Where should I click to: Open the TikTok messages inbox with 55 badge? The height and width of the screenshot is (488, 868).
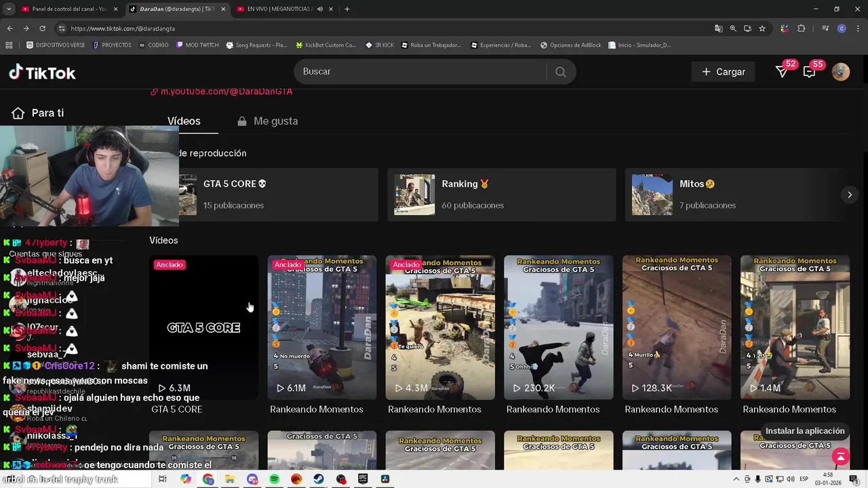tap(809, 72)
